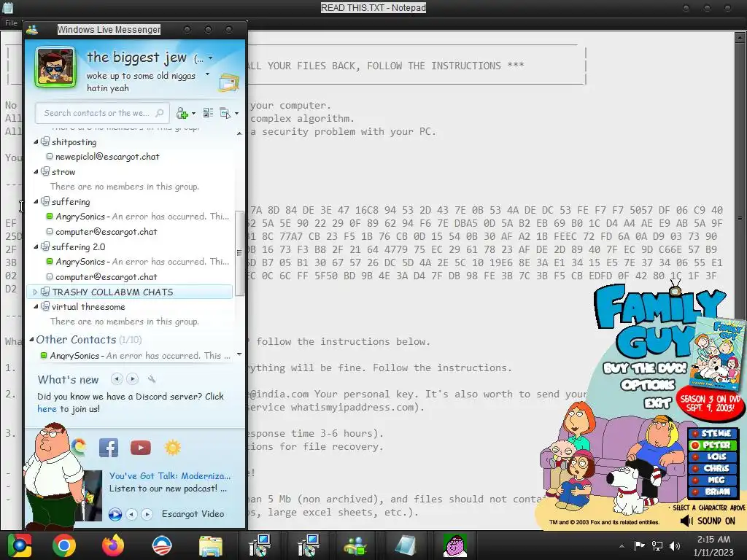This screenshot has width=747, height=560.
Task: Click the add a contact icon
Action: click(x=182, y=113)
